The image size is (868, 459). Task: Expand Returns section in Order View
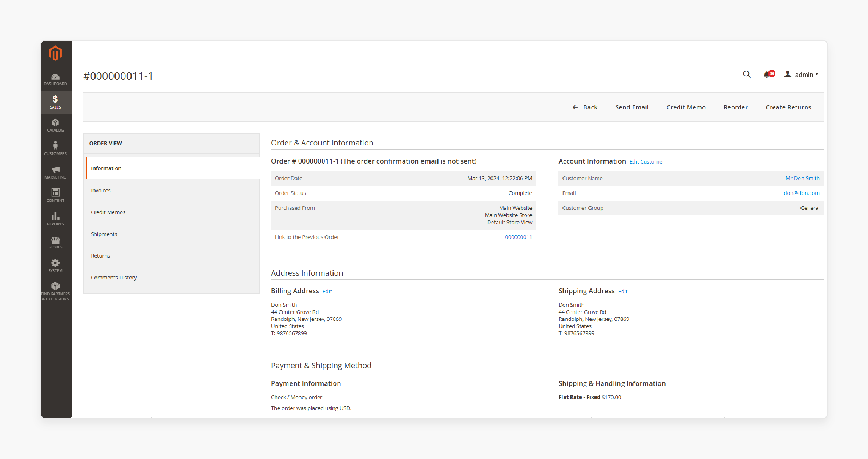coord(101,256)
